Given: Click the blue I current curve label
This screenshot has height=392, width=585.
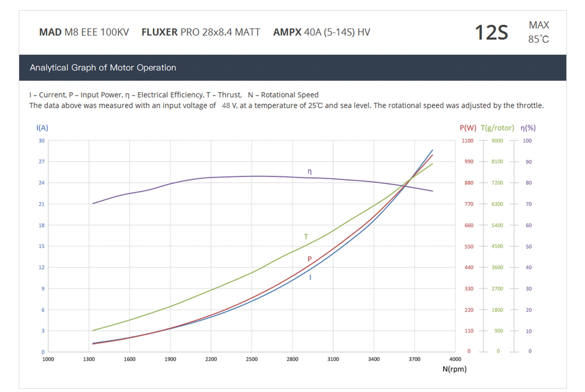Looking at the screenshot, I should [x=310, y=277].
